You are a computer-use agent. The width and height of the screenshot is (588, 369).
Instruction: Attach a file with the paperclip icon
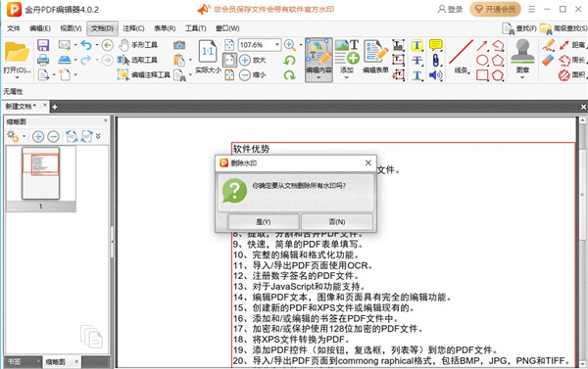click(435, 60)
